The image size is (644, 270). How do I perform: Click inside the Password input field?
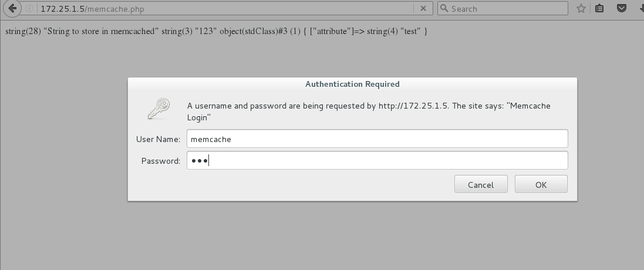(377, 161)
